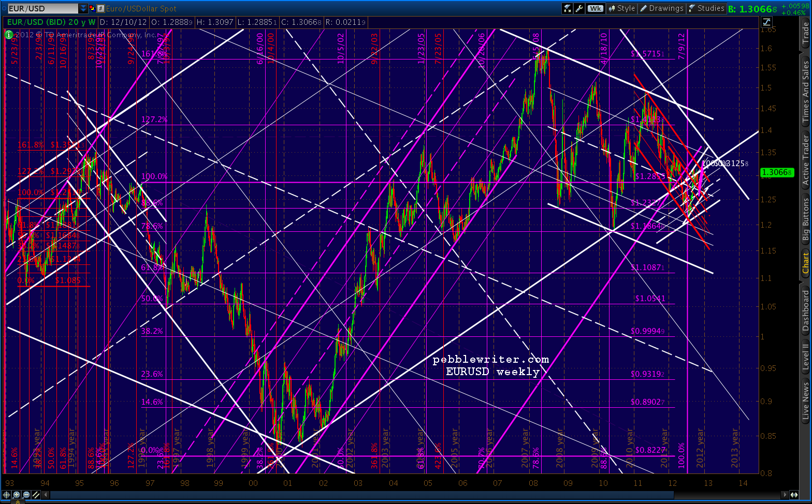Click the share/flask icon beside wrench
The width and height of the screenshot is (812, 504).
pos(568,8)
